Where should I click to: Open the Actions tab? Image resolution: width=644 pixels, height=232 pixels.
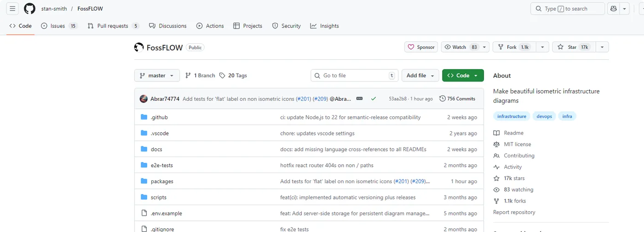210,26
